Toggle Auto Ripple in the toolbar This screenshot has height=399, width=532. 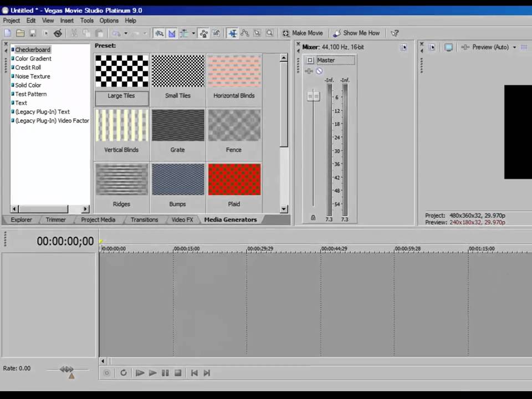coord(184,33)
